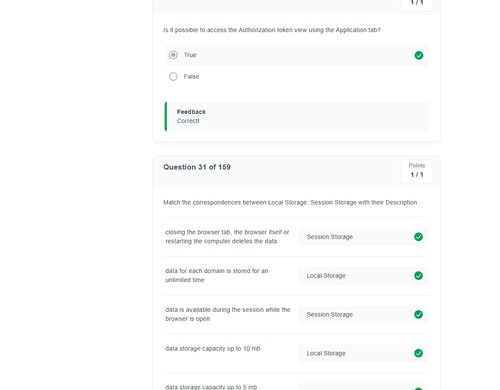Select the False radio option
This screenshot has height=390, width=500.
click(173, 77)
